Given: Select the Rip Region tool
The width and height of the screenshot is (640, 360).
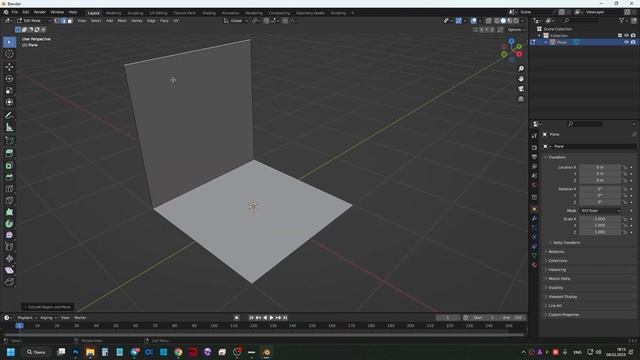Looking at the screenshot, I should [x=9, y=282].
